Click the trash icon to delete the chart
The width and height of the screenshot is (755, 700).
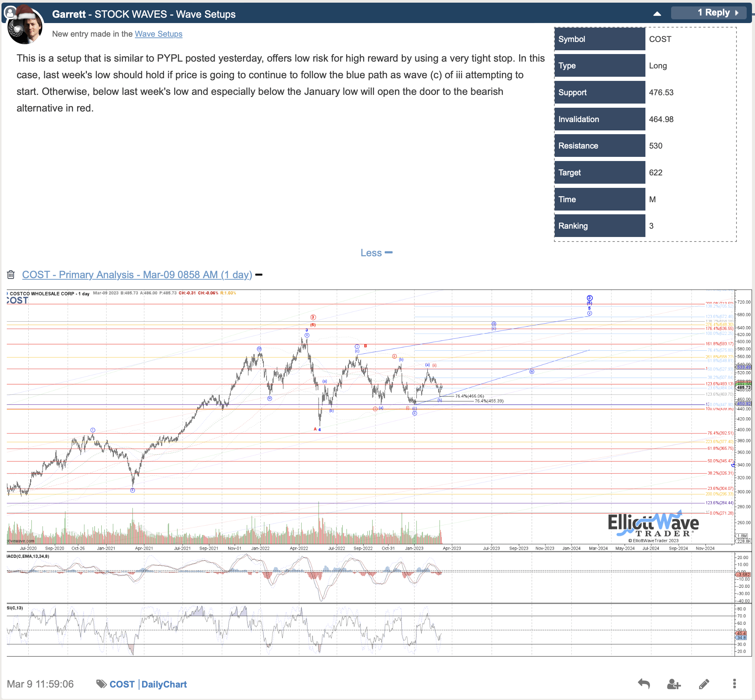11,274
